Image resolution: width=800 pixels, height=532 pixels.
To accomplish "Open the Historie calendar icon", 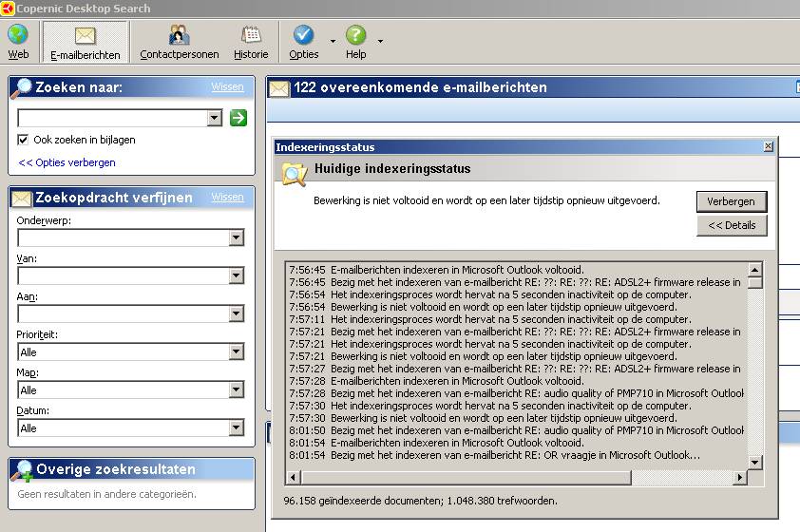I will [251, 35].
